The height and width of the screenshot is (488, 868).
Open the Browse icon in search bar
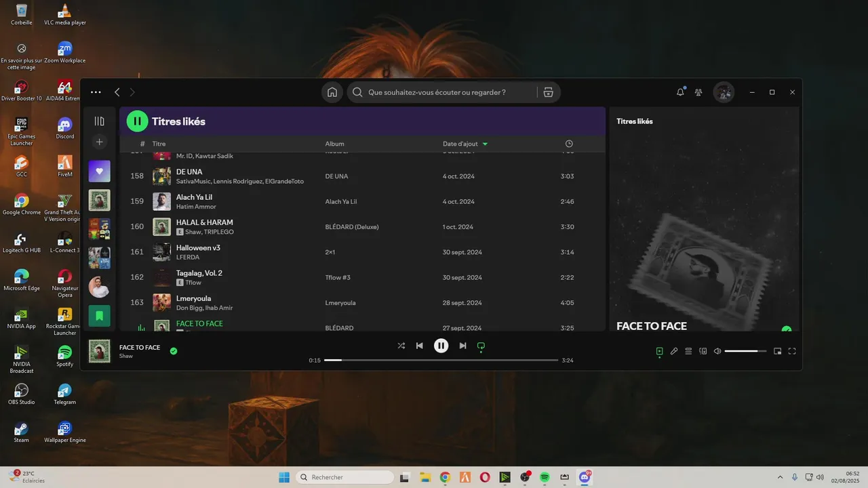(549, 92)
